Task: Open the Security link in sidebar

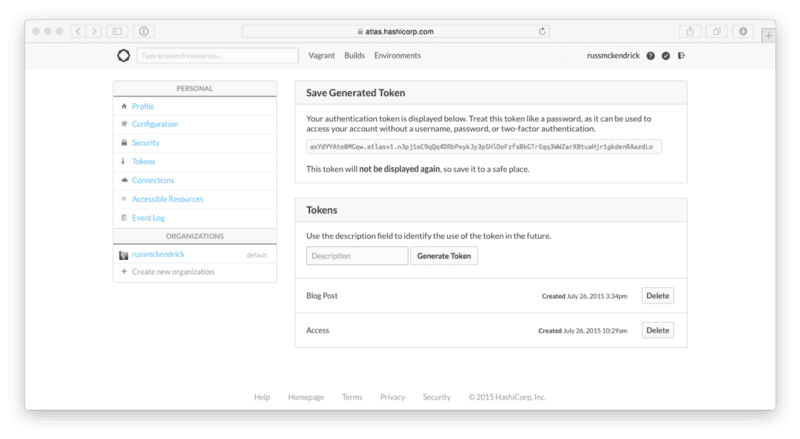Action: coord(146,143)
